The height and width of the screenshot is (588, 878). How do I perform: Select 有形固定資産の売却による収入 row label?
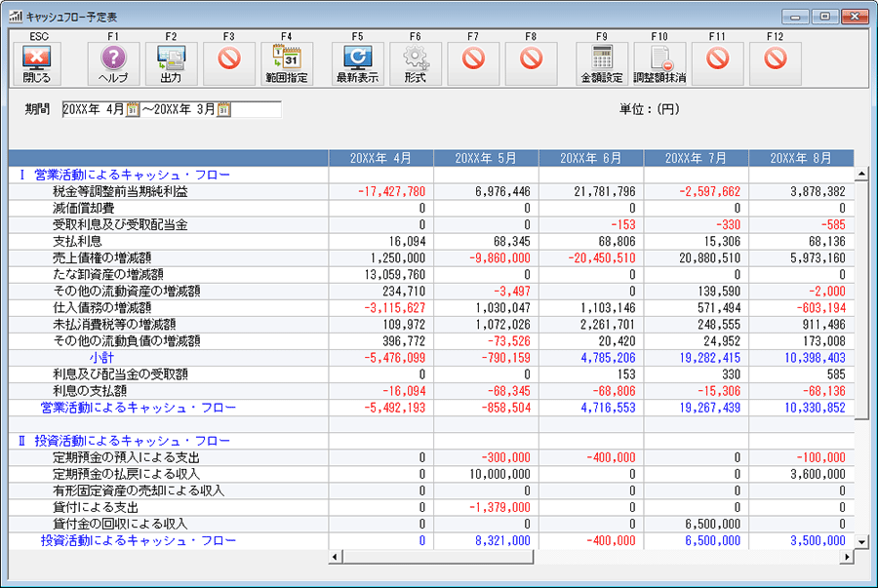click(139, 490)
